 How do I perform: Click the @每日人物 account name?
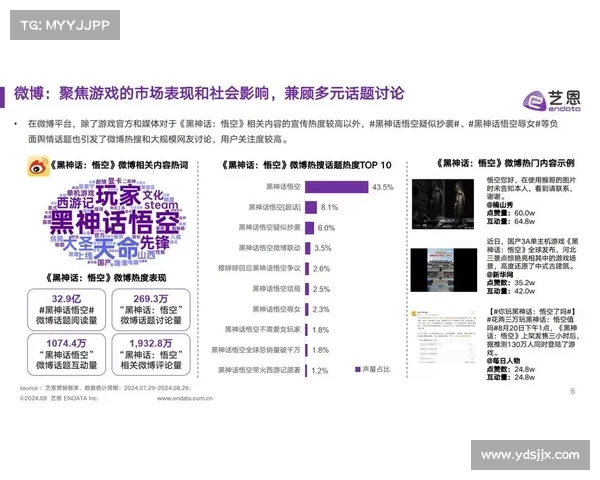pos(503,361)
